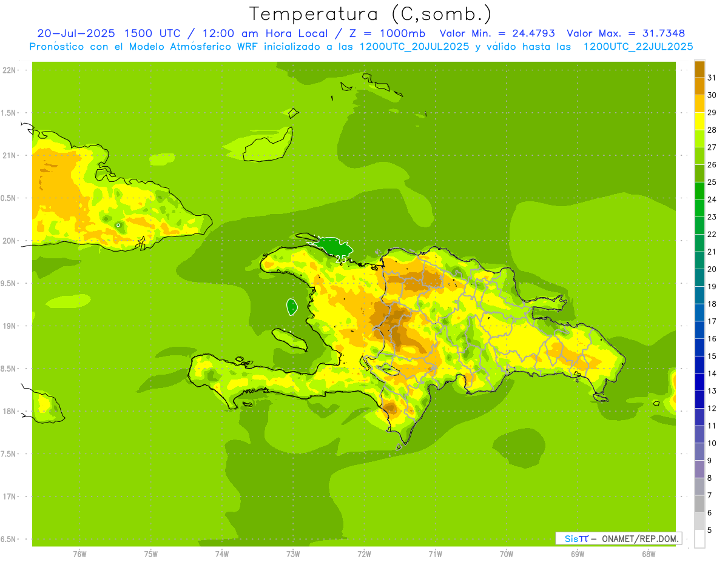The width and height of the screenshot is (728, 562).
Task: Click the '28' color scale label
Action: click(712, 130)
